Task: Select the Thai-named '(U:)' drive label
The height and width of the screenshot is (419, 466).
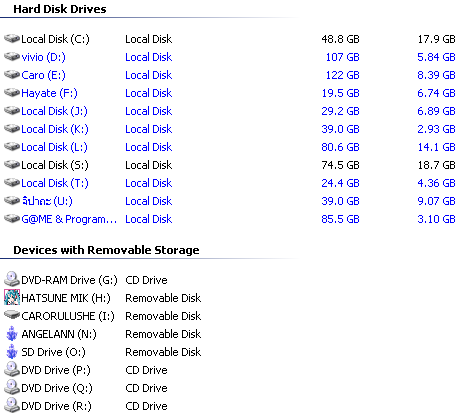Action: coord(47,201)
